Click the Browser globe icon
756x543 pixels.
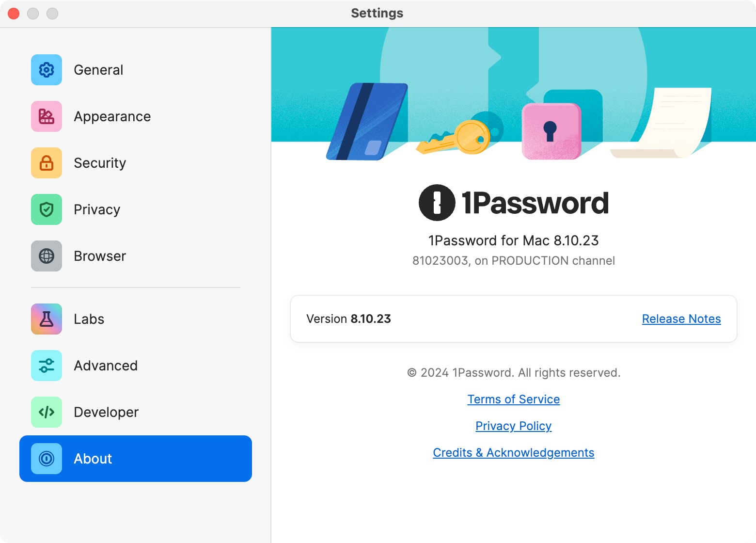47,256
